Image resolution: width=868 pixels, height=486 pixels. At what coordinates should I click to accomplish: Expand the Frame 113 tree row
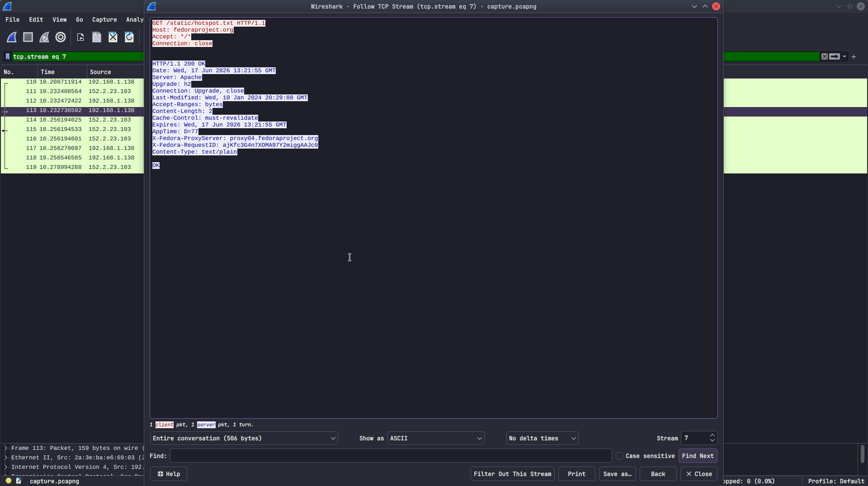click(6, 448)
